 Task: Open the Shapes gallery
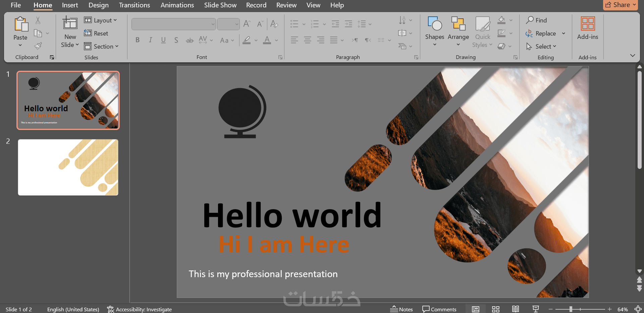[x=435, y=32]
